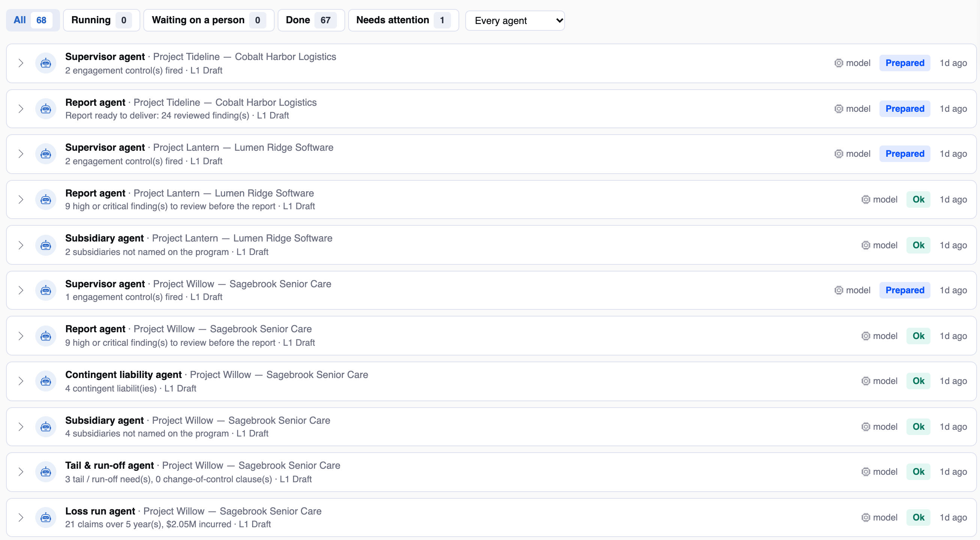Expand the Supervisor agent Project Lantern row
980x540 pixels.
(21, 154)
